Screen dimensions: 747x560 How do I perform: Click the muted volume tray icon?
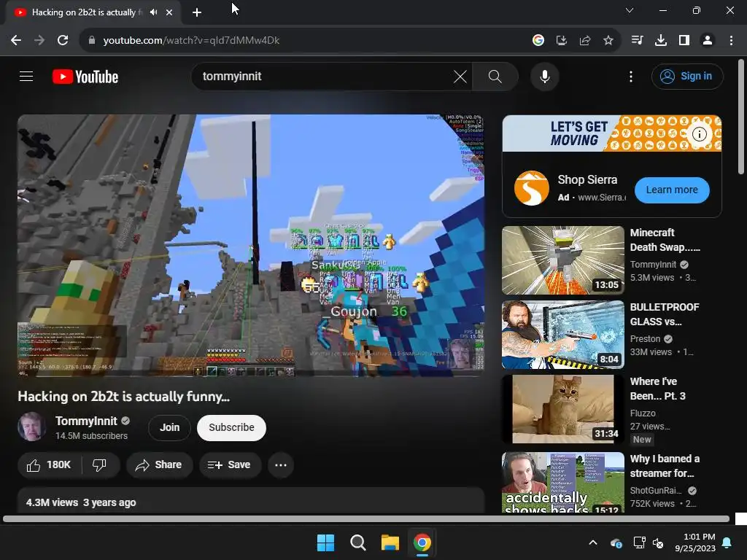pos(658,542)
